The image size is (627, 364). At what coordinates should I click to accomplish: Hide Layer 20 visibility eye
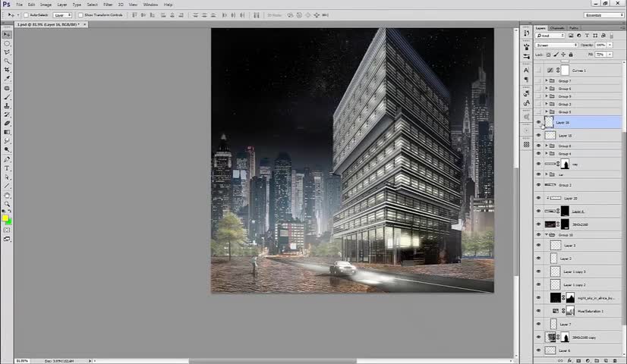(538, 198)
